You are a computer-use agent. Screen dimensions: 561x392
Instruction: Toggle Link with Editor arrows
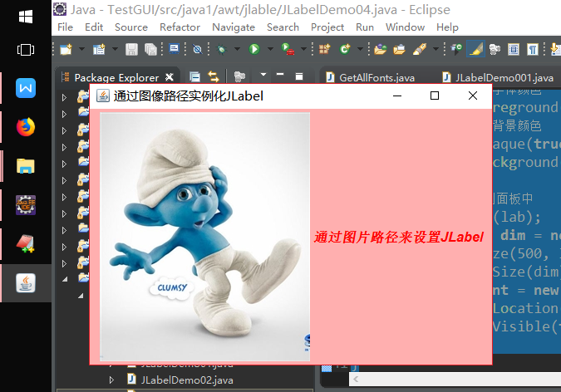pos(214,77)
